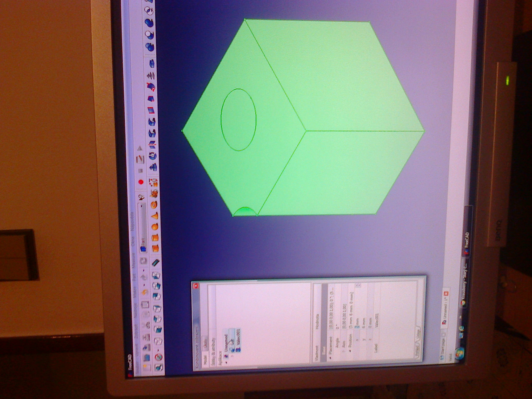Start macro recording with red dot

141,182
